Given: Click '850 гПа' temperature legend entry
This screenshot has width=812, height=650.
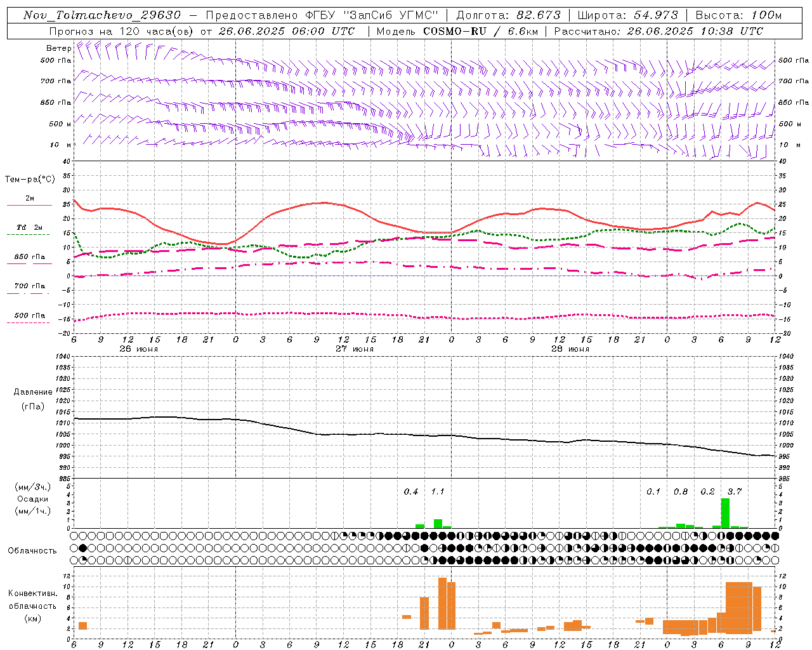Looking at the screenshot, I should pos(30,257).
